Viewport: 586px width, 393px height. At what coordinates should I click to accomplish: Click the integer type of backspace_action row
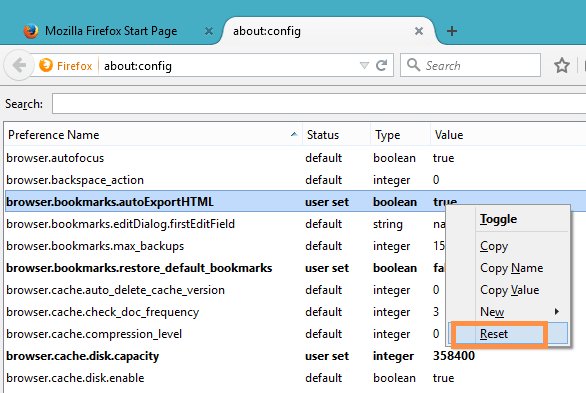click(x=391, y=180)
